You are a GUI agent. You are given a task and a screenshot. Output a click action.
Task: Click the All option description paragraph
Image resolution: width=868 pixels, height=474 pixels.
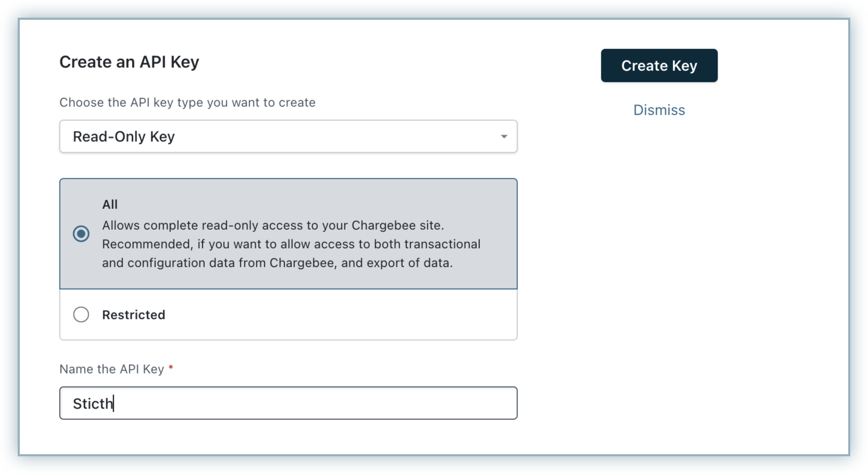pyautogui.click(x=291, y=244)
